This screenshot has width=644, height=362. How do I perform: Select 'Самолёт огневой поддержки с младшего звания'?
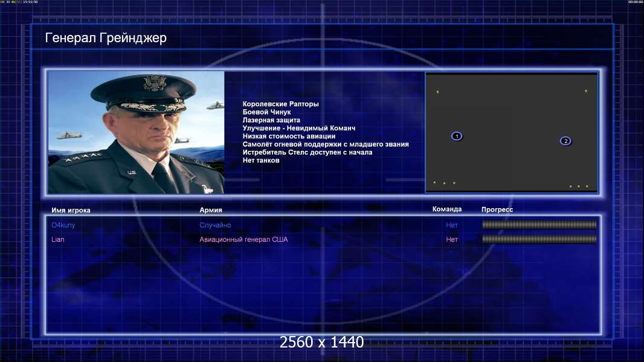325,144
